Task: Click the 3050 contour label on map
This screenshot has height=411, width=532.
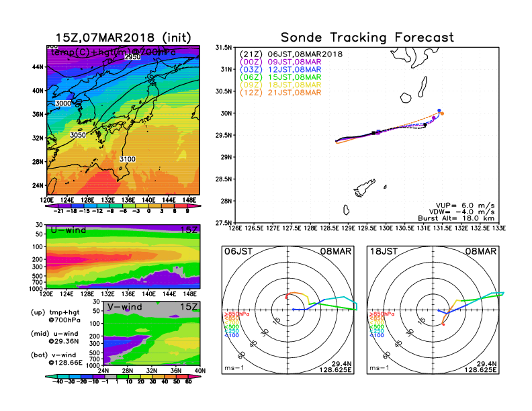Action: tap(79, 135)
